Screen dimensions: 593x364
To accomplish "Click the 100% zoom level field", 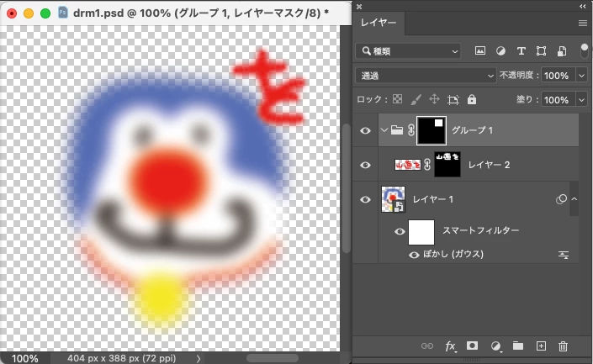I will tap(25, 358).
